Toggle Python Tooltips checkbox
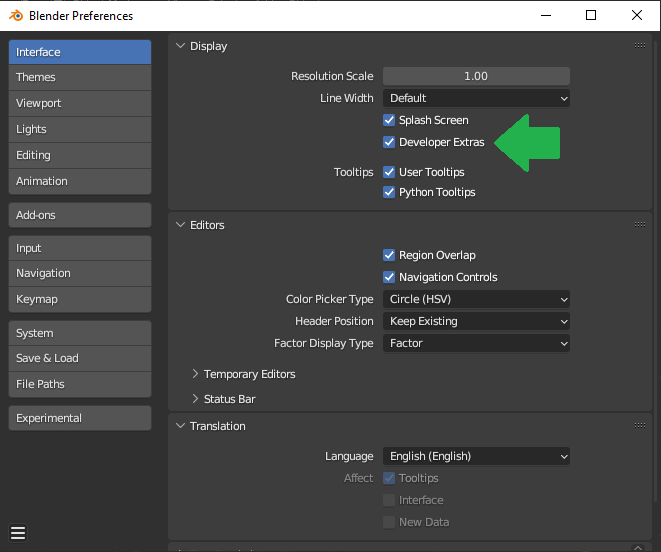 (389, 192)
